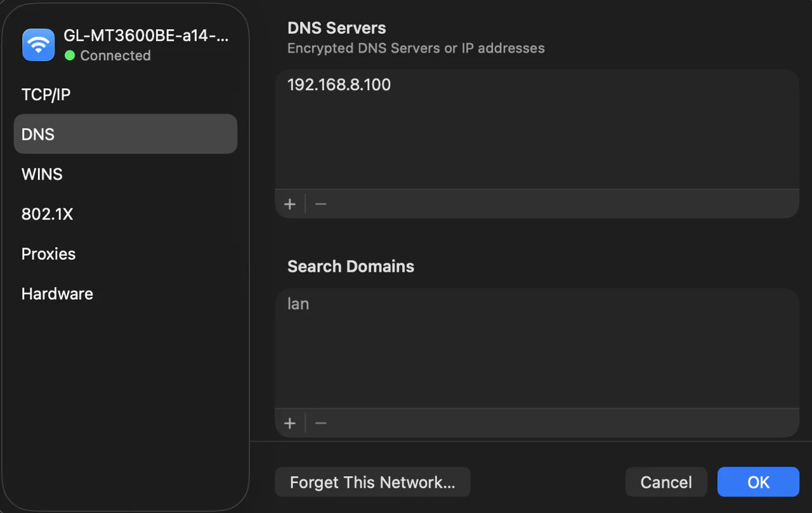Click the GL-MT3600BE network name
Screen dimensions: 812x513
tap(146, 36)
